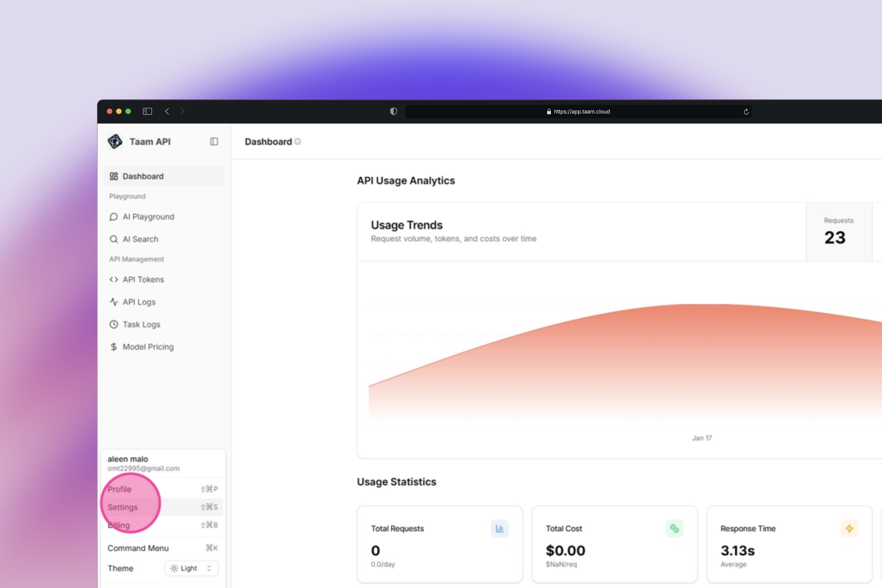This screenshot has width=882, height=588.
Task: Go back with browser back arrow
Action: [167, 111]
